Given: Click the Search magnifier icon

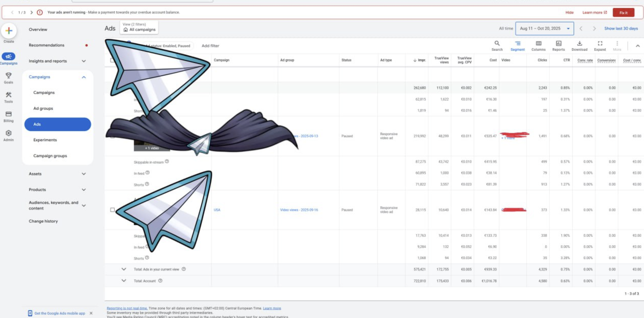Looking at the screenshot, I should click(x=497, y=43).
